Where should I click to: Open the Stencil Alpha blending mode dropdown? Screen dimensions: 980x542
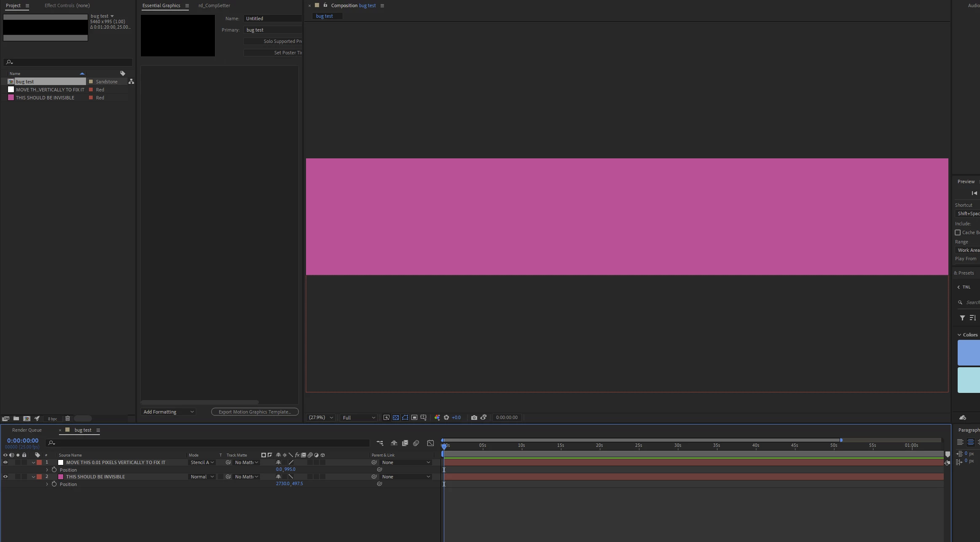(202, 462)
